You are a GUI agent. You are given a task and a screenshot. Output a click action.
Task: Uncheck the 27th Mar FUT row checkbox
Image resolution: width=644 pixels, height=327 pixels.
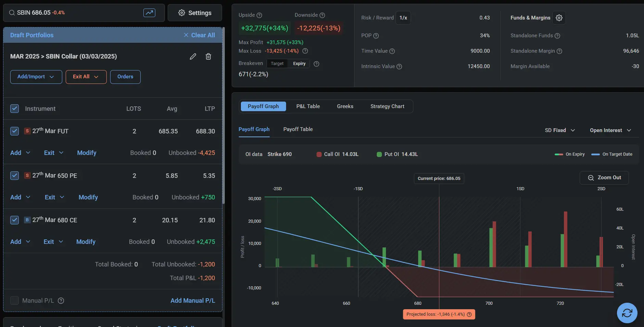pyautogui.click(x=14, y=131)
